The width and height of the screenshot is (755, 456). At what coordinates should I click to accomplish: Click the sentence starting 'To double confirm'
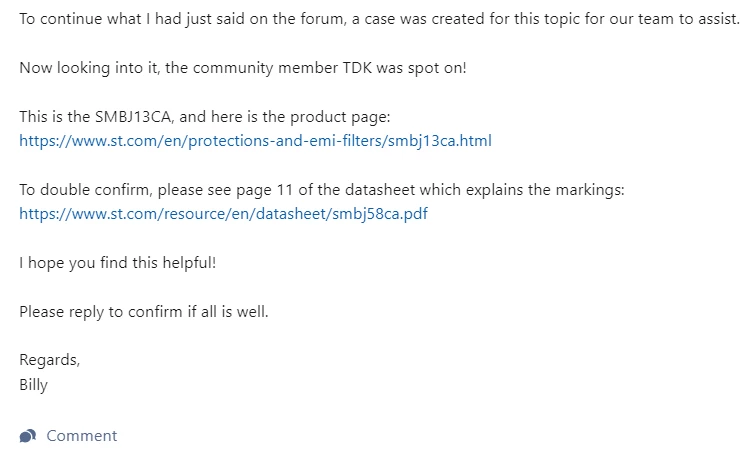(x=322, y=190)
